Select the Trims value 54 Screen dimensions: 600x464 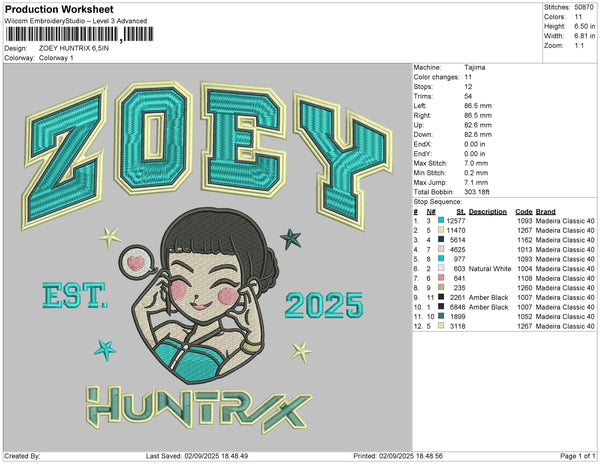(x=468, y=96)
